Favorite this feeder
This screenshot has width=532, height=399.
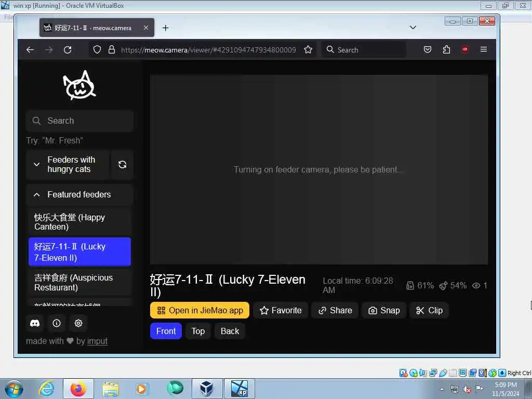(x=281, y=311)
